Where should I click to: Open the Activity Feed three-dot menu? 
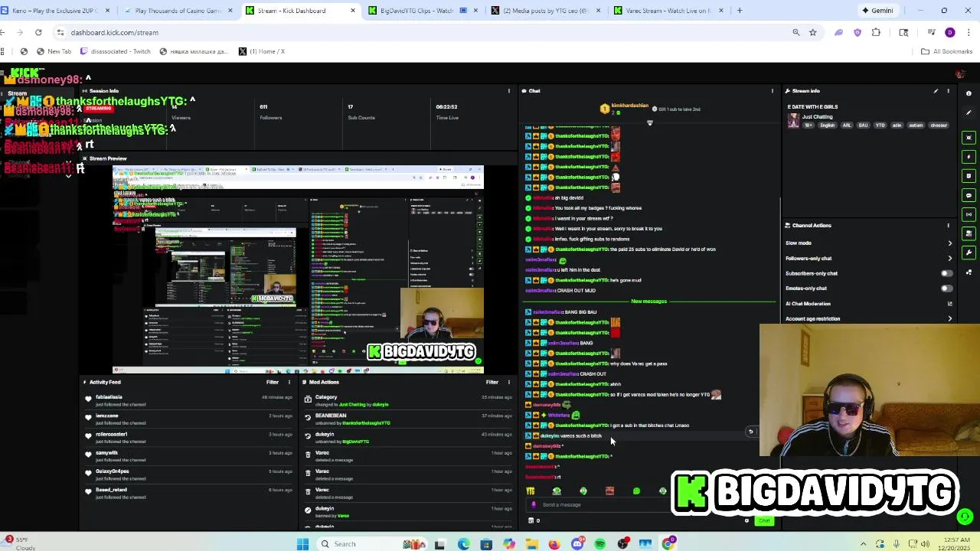(289, 382)
